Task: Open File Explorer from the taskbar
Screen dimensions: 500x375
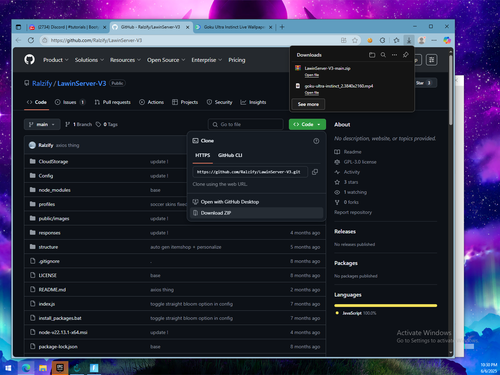Action: point(43,368)
